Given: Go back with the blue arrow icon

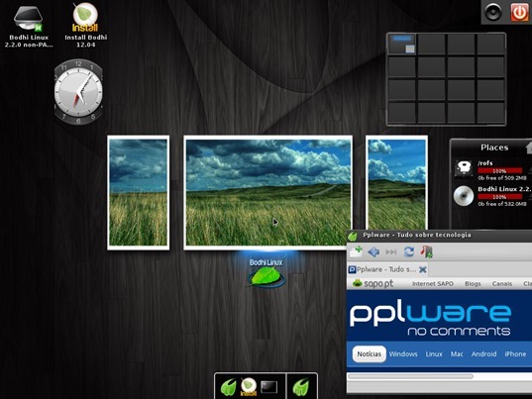Looking at the screenshot, I should point(373,251).
